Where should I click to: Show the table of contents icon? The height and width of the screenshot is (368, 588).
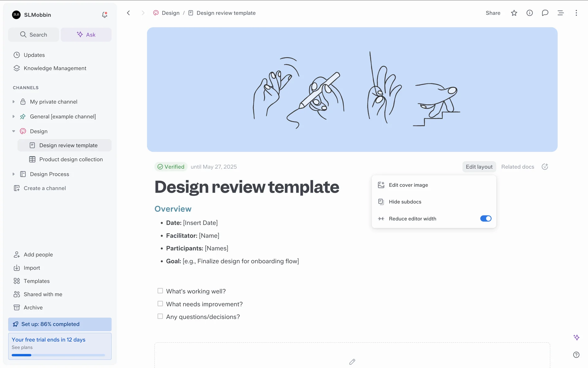coord(560,13)
